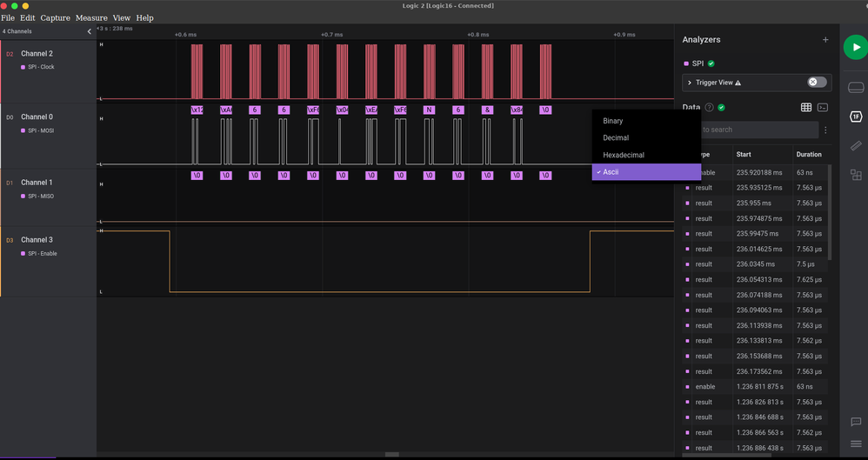Switch data view to table grid icon
Image resolution: width=868 pixels, height=460 pixels.
tap(806, 107)
